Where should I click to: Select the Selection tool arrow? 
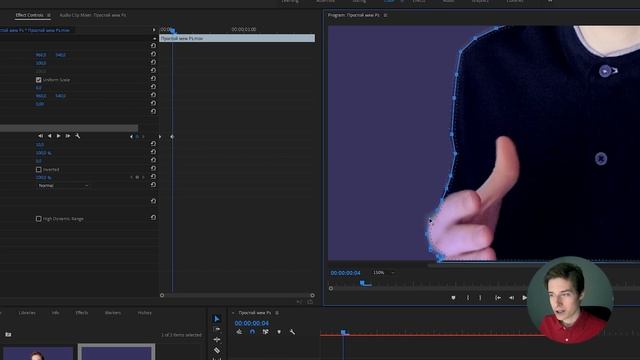217,319
